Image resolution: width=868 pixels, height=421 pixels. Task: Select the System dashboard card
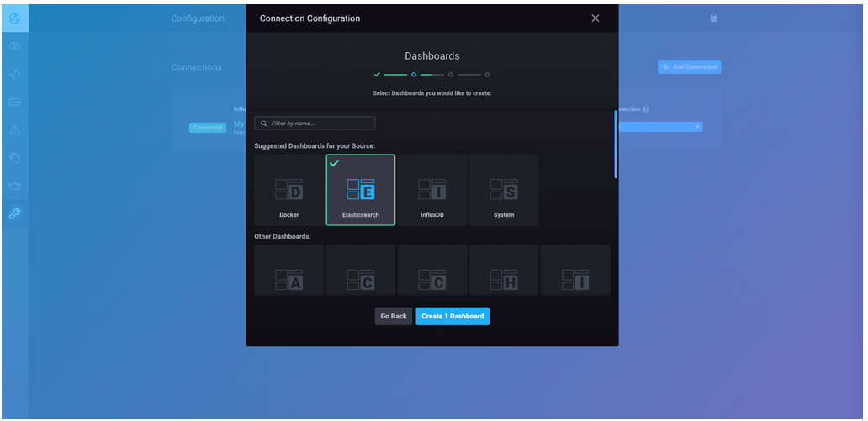(504, 190)
